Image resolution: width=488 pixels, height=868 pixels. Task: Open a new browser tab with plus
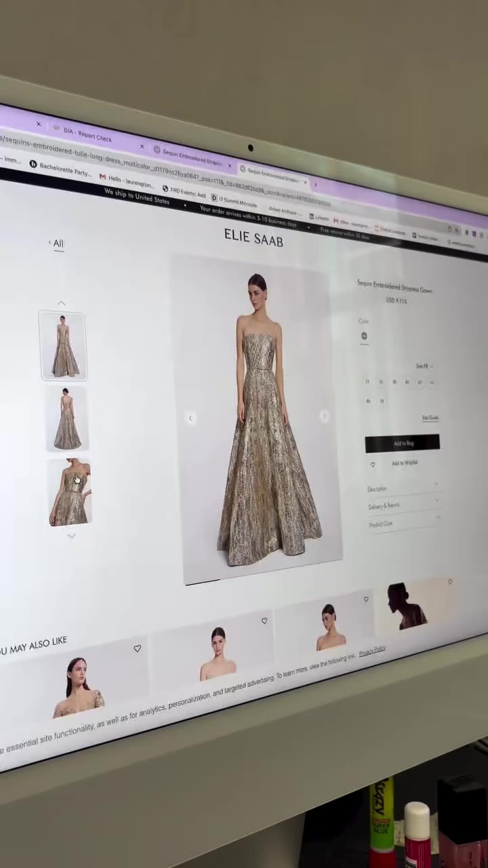pos(315,184)
